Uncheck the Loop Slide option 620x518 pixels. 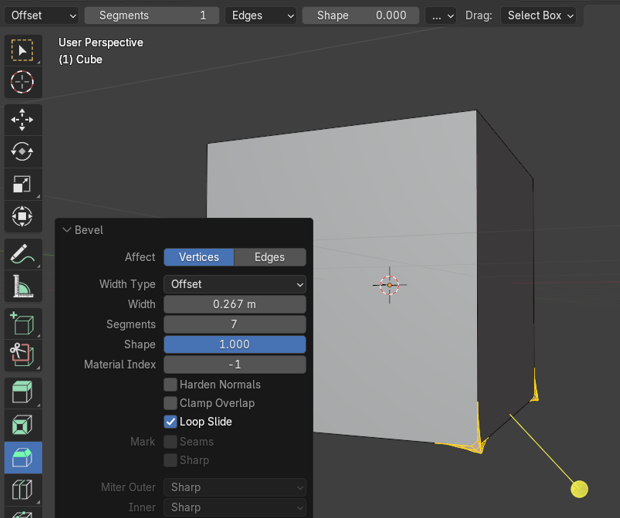point(171,422)
